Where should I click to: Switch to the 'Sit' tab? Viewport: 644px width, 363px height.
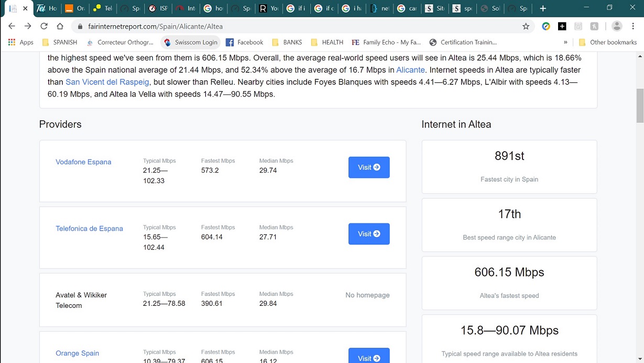click(x=435, y=8)
